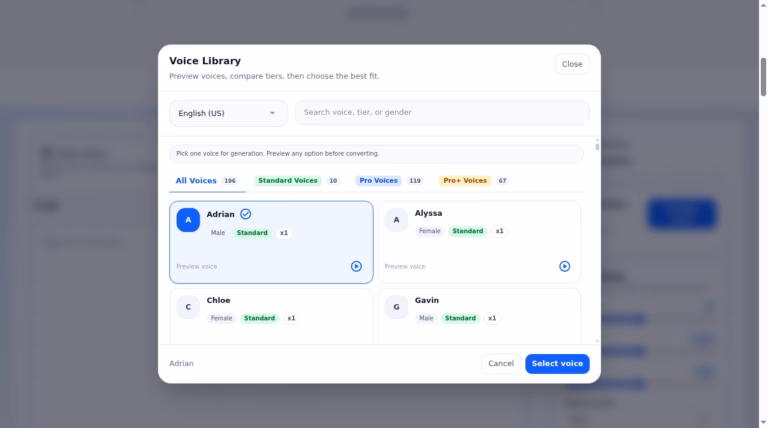Close the Voice Library dialog
Viewport: 768px width, 428px height.
pyautogui.click(x=572, y=64)
